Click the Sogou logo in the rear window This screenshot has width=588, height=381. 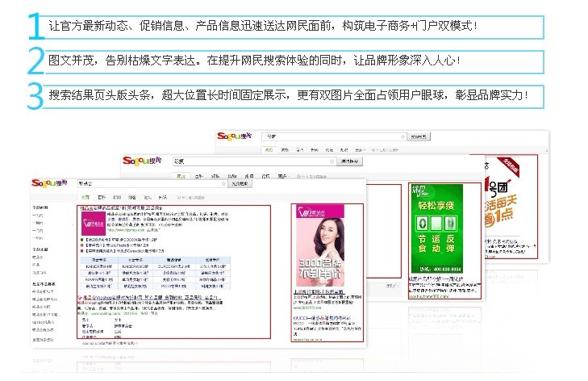pos(236,137)
